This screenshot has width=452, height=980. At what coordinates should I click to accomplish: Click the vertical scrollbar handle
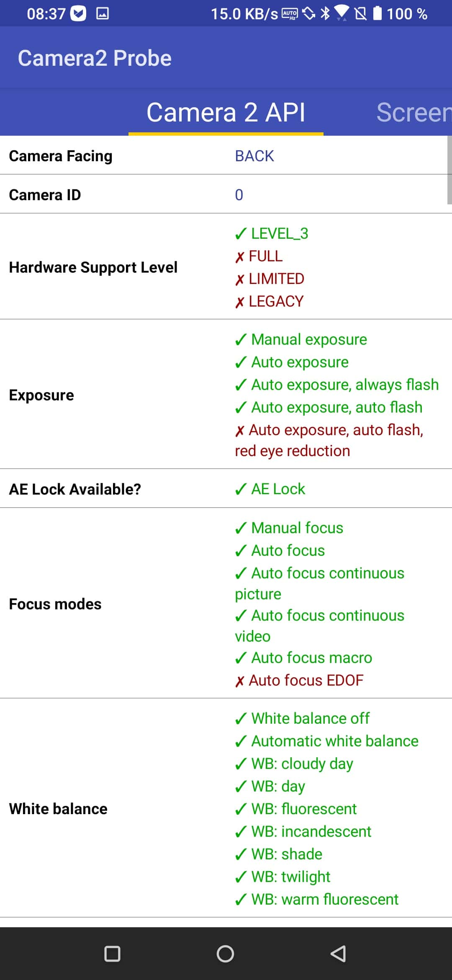pyautogui.click(x=449, y=170)
